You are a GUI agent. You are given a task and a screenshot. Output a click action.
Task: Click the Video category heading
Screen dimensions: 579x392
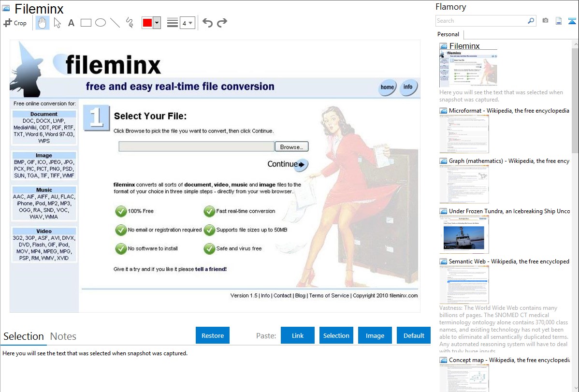[x=44, y=231]
